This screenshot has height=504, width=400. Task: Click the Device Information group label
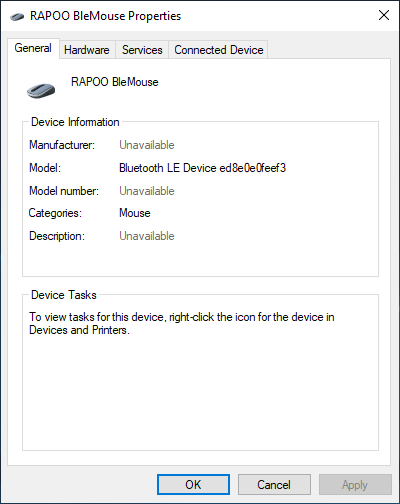tap(75, 122)
